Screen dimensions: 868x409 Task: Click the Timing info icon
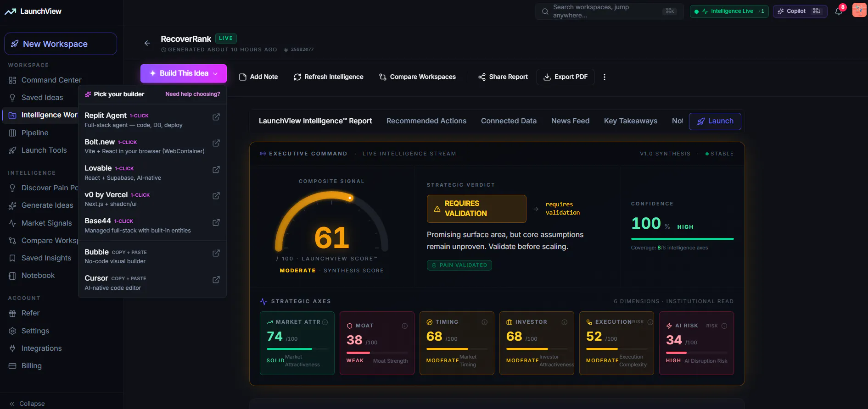(484, 322)
